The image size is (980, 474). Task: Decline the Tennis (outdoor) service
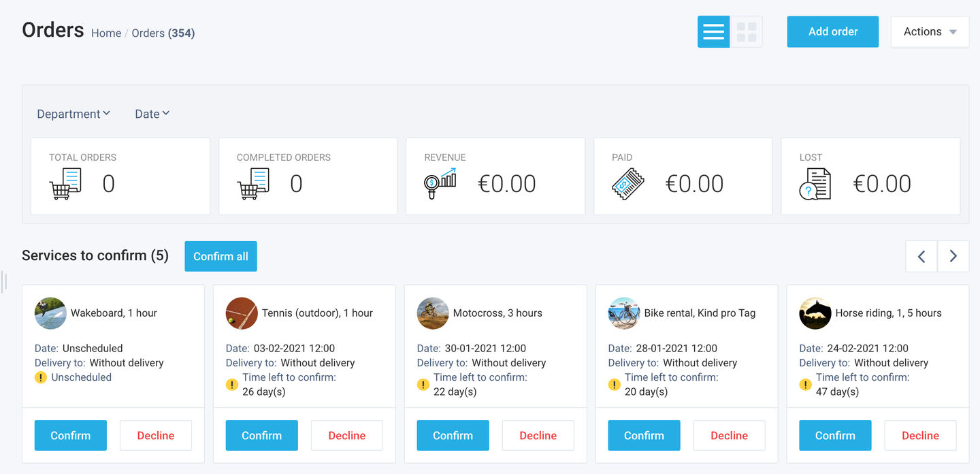coord(347,435)
